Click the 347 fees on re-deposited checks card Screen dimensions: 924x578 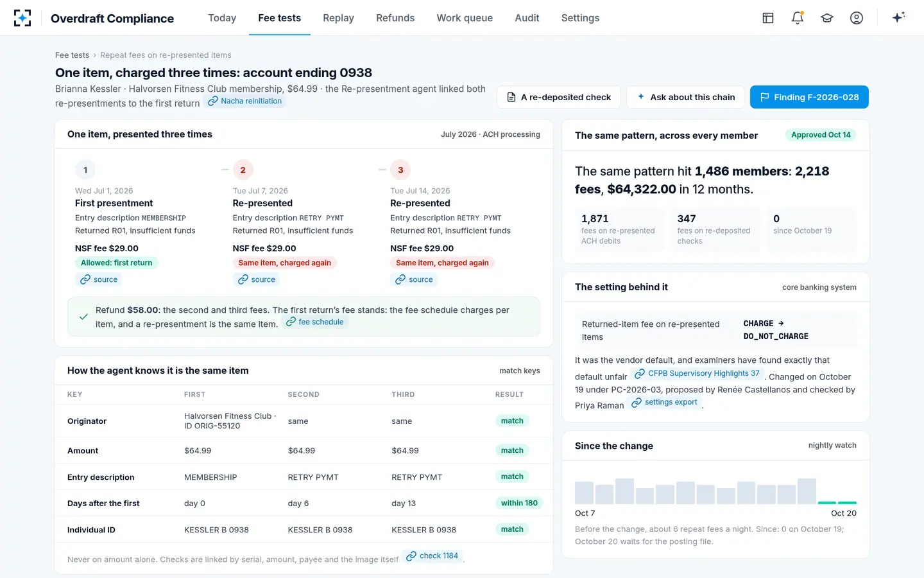[715, 229]
